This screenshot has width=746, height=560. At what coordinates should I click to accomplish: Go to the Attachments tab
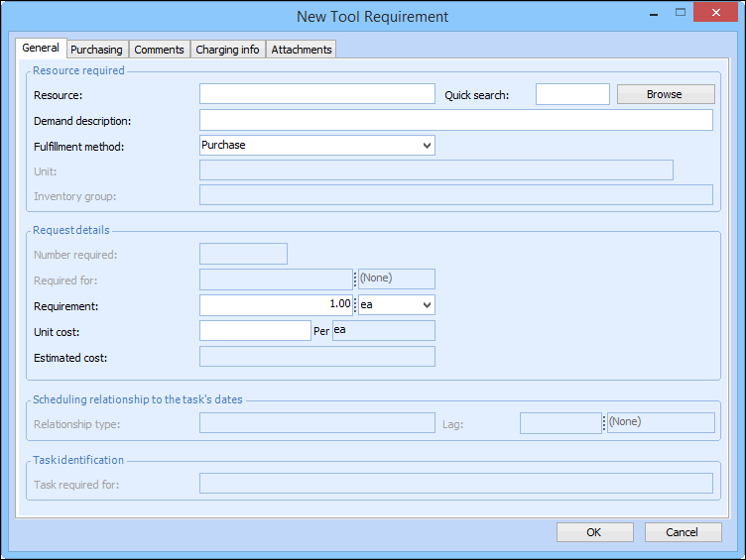[x=302, y=50]
